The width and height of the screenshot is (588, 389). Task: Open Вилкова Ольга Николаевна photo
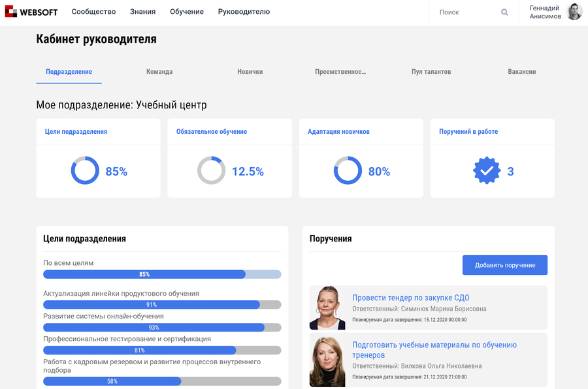[327, 360]
